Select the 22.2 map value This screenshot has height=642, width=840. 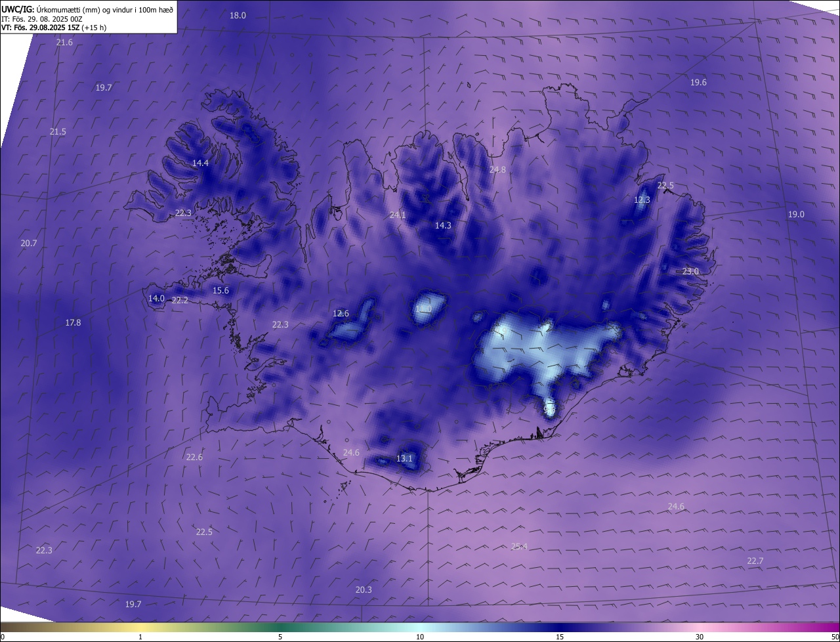coord(180,300)
